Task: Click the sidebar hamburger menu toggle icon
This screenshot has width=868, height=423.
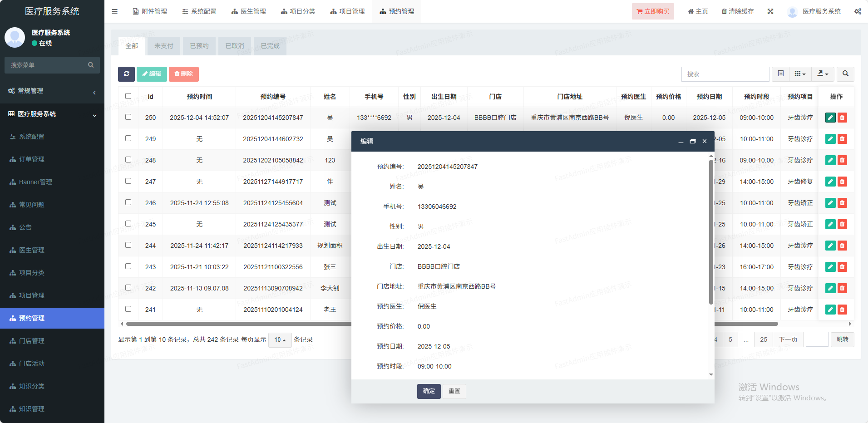Action: click(115, 11)
